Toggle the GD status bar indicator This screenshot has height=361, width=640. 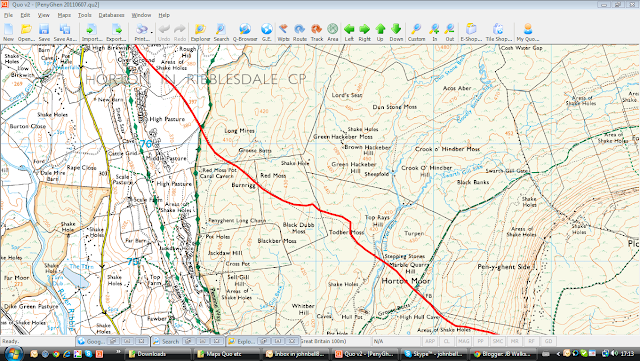(x=548, y=341)
